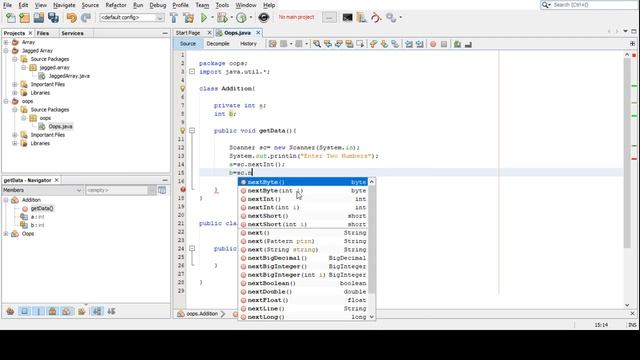Viewport: 640px width, 360px height.
Task: Switch to the Decompile view
Action: coord(218,44)
